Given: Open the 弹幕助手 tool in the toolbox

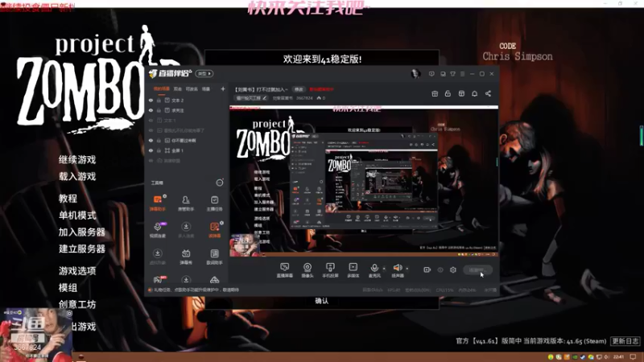Looking at the screenshot, I should point(157,203).
